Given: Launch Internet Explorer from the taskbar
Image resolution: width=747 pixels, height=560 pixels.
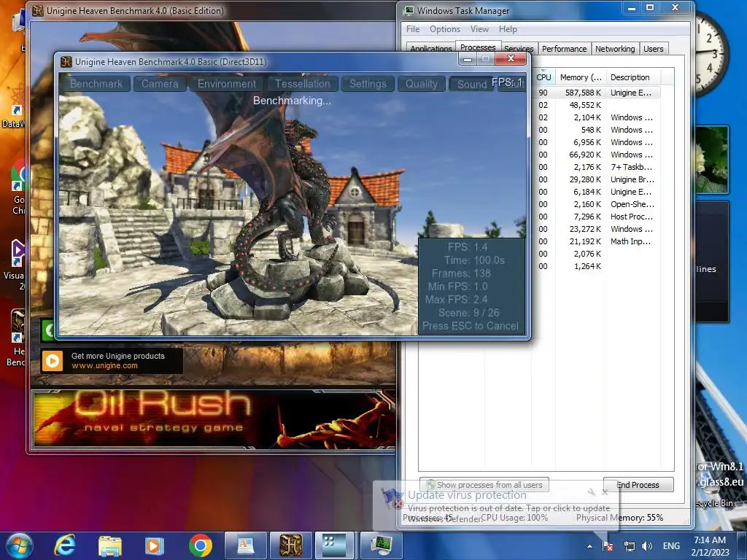Looking at the screenshot, I should [64, 545].
